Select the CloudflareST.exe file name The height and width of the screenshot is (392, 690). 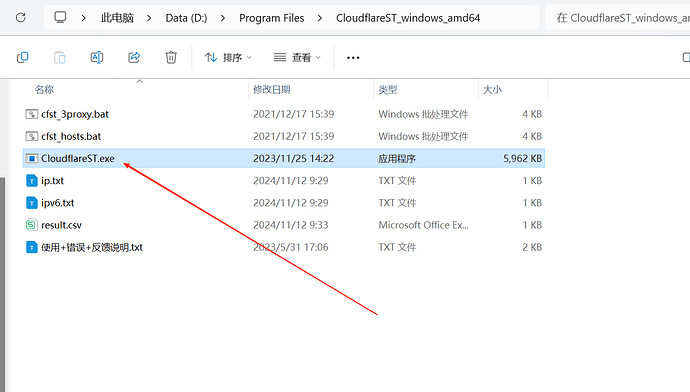tap(77, 158)
